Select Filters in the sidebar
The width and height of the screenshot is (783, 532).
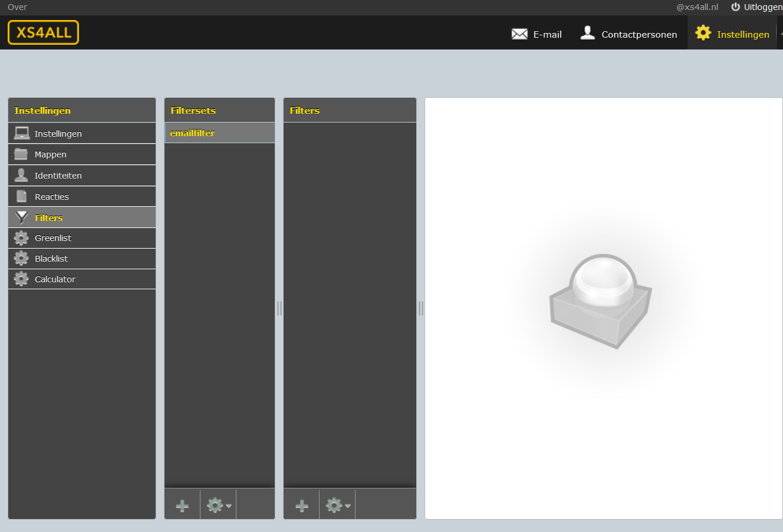(x=82, y=217)
